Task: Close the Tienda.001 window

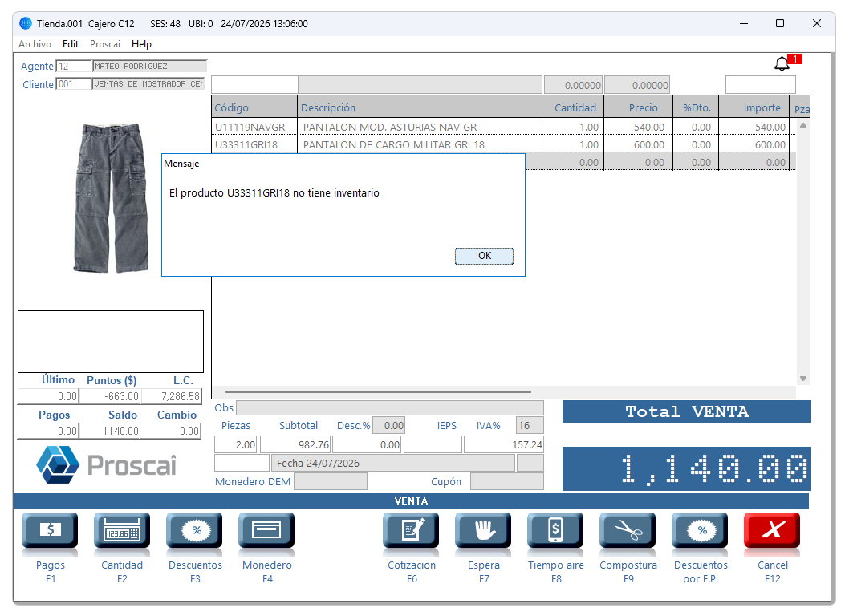Action: tap(817, 23)
